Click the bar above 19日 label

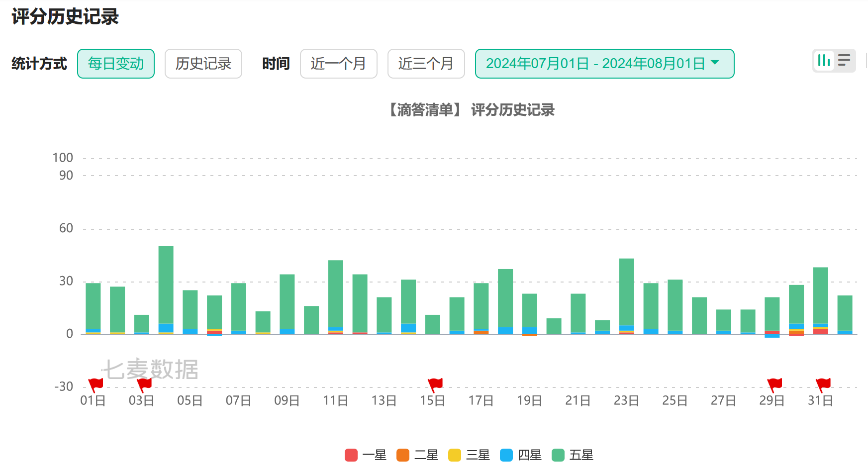(530, 315)
